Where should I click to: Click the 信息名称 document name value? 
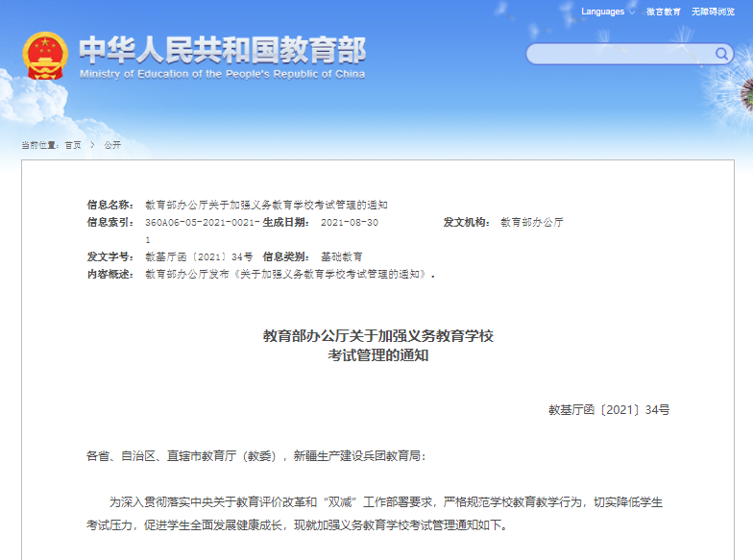pyautogui.click(x=266, y=205)
